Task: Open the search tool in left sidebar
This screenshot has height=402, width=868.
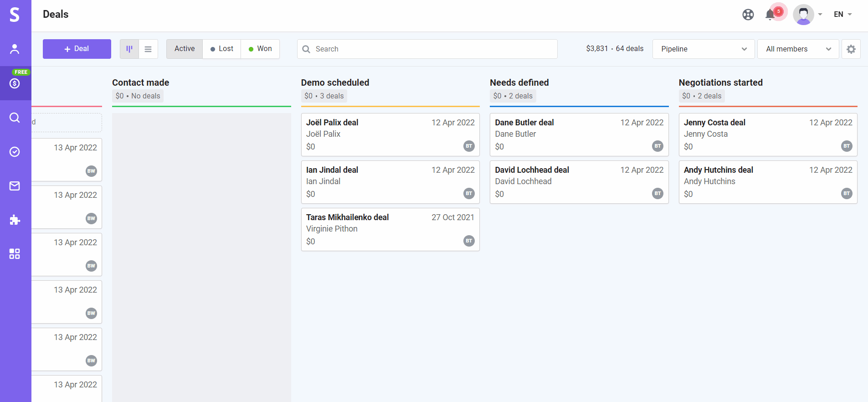Action: click(15, 118)
